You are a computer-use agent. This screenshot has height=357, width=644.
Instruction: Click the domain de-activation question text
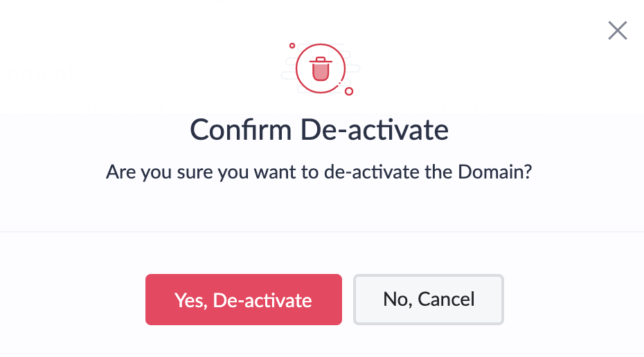(x=319, y=172)
